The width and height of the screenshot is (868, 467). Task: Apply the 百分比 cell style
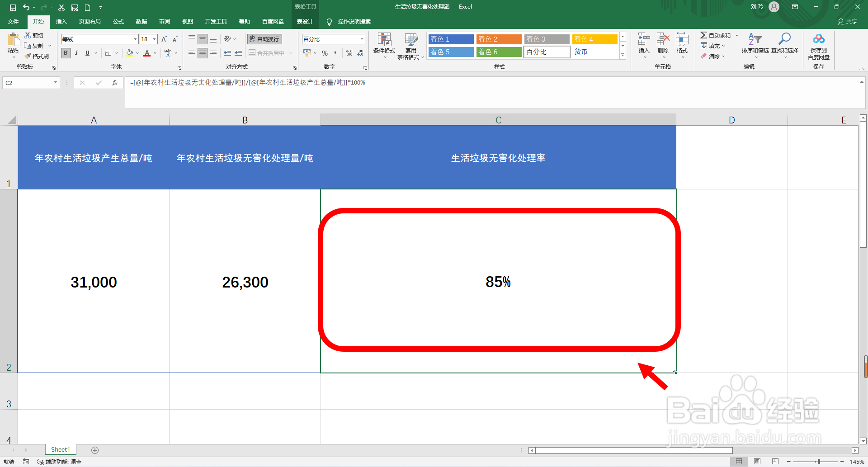pyautogui.click(x=547, y=52)
